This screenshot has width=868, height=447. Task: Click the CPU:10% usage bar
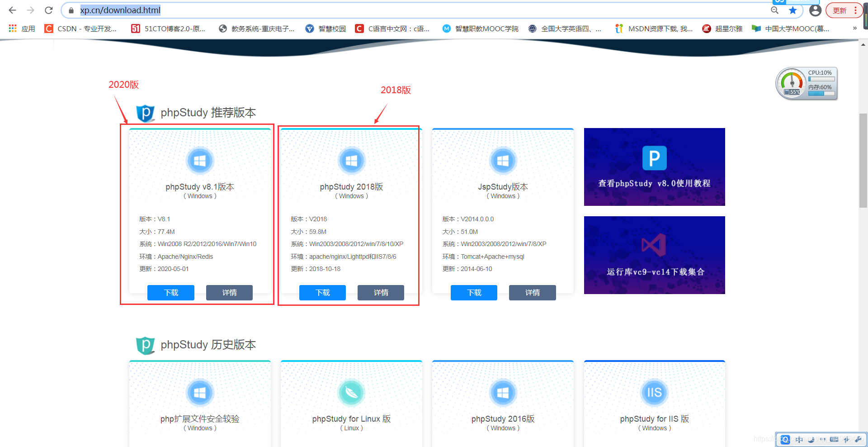pyautogui.click(x=821, y=79)
